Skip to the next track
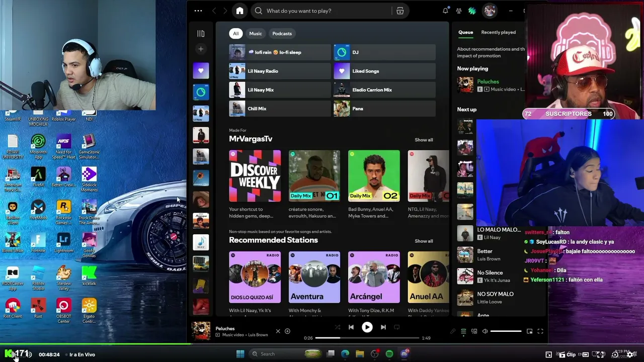644x362 pixels. pos(383,327)
